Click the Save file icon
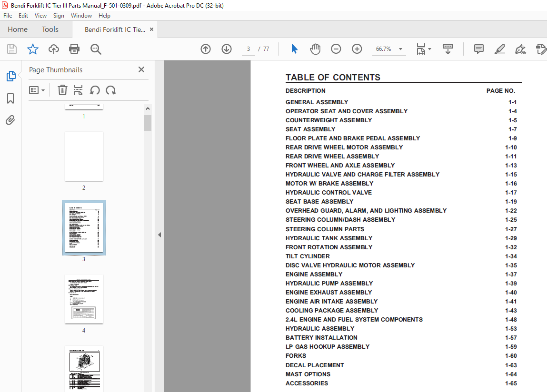 point(12,49)
